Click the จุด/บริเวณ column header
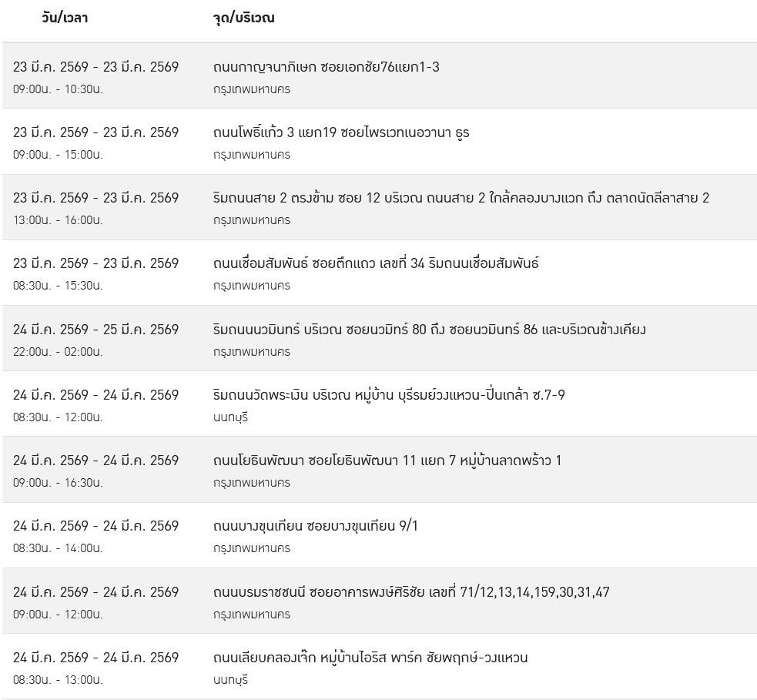 (243, 18)
